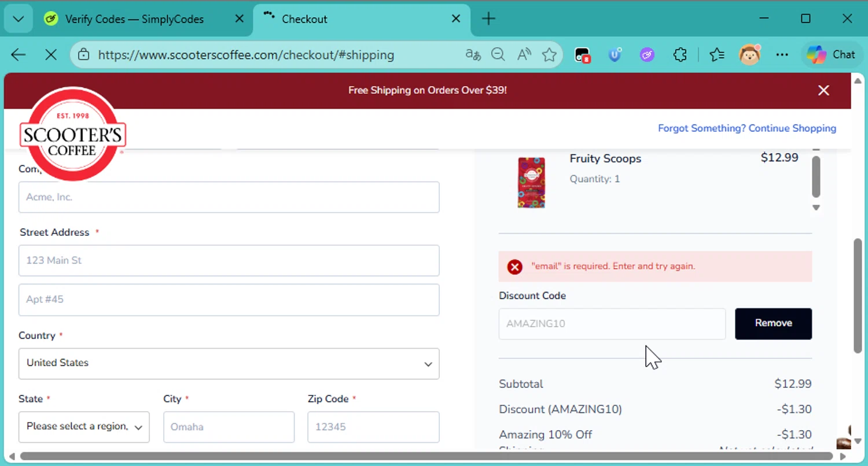Click the Discount Code input field
This screenshot has height=466, width=868.
click(612, 324)
